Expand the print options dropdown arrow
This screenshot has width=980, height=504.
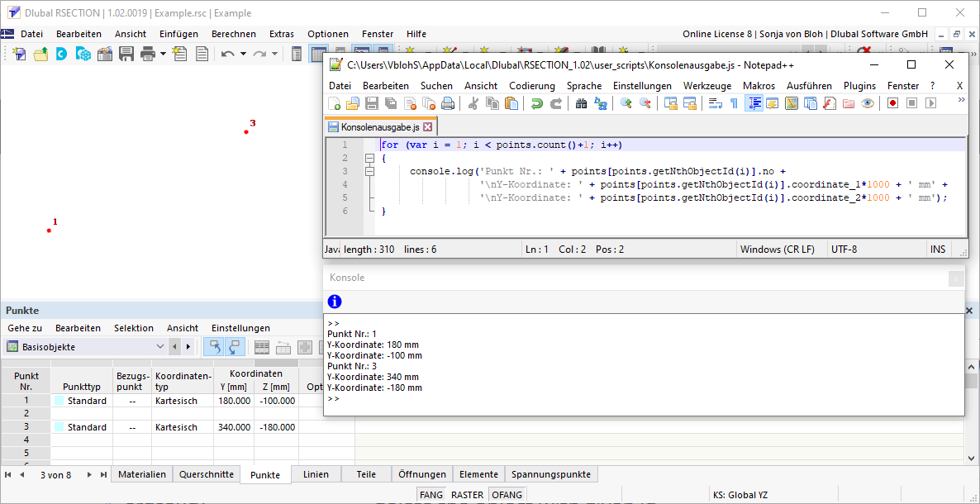click(x=163, y=54)
